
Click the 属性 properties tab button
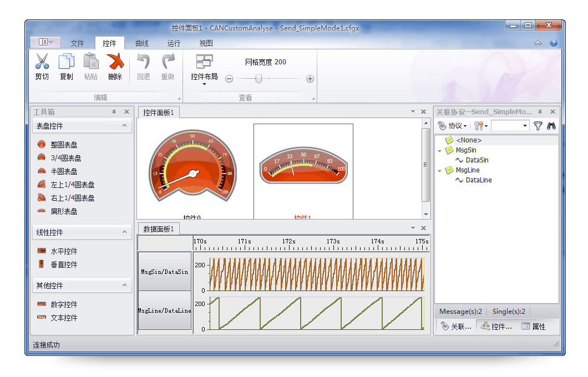[x=533, y=327]
